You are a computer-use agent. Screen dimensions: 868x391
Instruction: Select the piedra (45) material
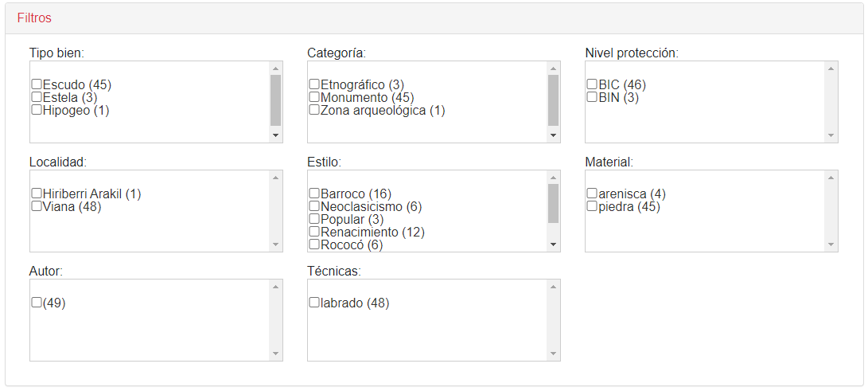[592, 206]
